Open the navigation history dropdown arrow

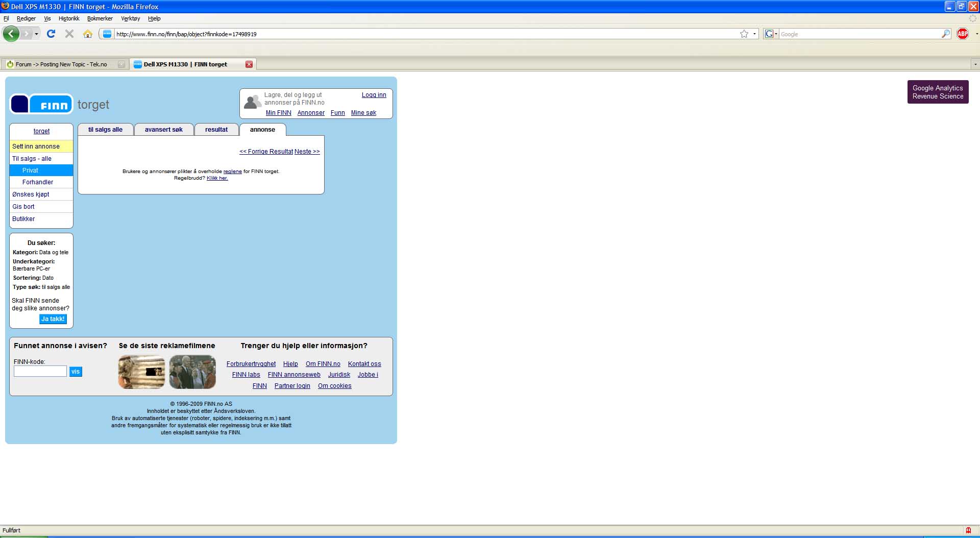[36, 34]
